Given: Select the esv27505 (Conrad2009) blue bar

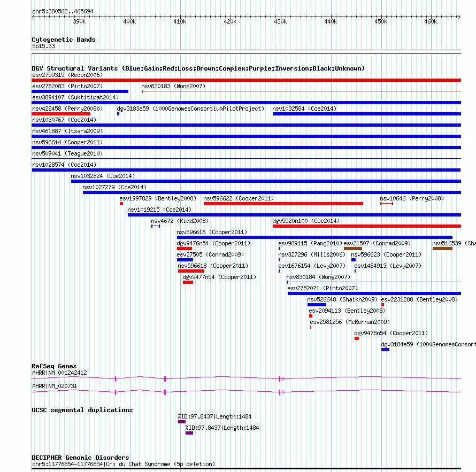Looking at the screenshot, I should tap(185, 260).
